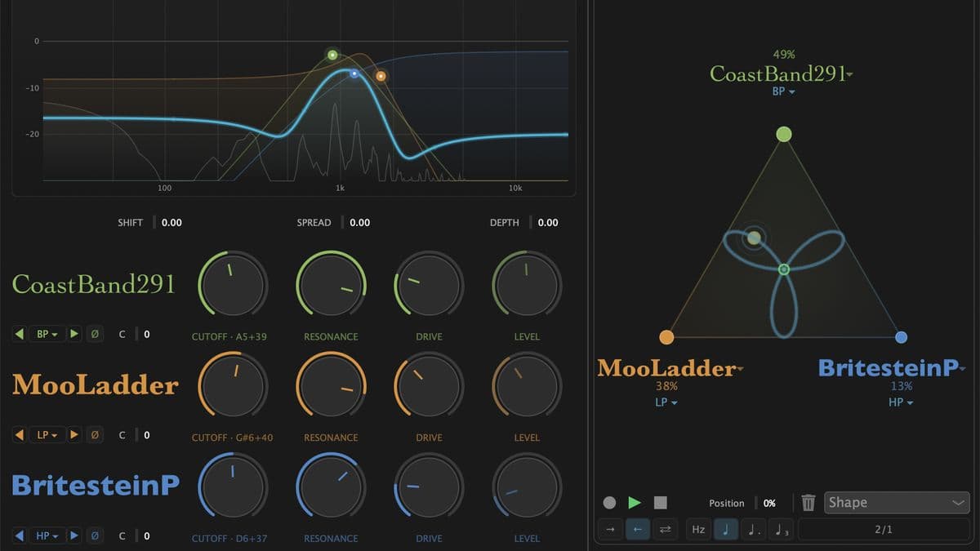Toggle phase invert for MooLadder

[x=95, y=435]
